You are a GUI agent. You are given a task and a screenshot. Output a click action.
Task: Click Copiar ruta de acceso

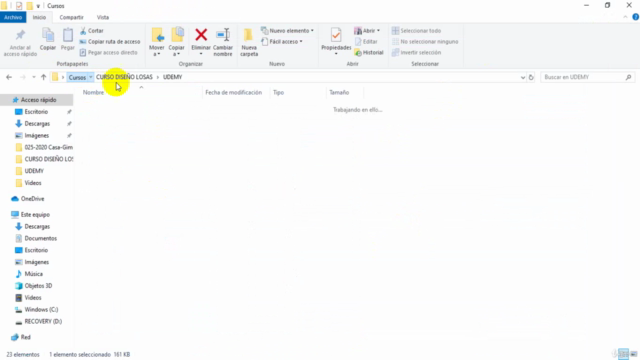pyautogui.click(x=110, y=42)
